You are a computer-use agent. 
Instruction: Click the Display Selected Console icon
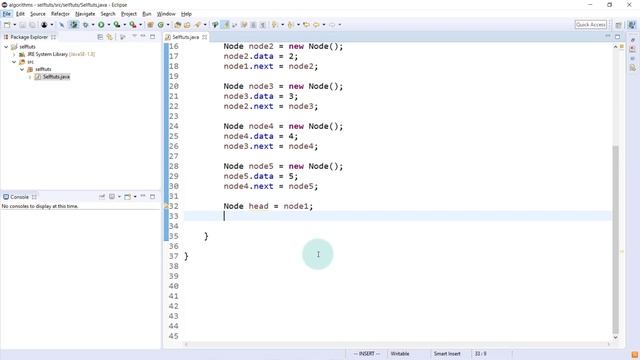pos(112,197)
